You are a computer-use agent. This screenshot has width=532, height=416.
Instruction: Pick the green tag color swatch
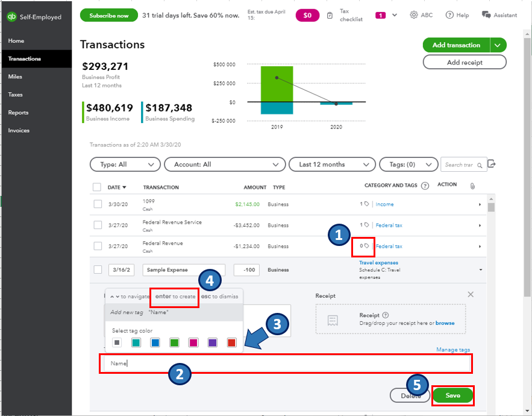coord(174,342)
